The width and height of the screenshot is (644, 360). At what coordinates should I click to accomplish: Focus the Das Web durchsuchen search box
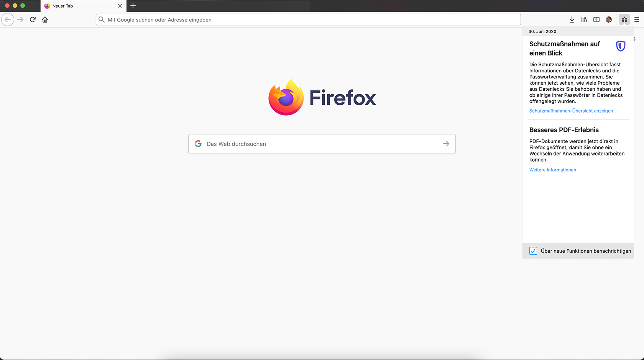click(x=322, y=144)
